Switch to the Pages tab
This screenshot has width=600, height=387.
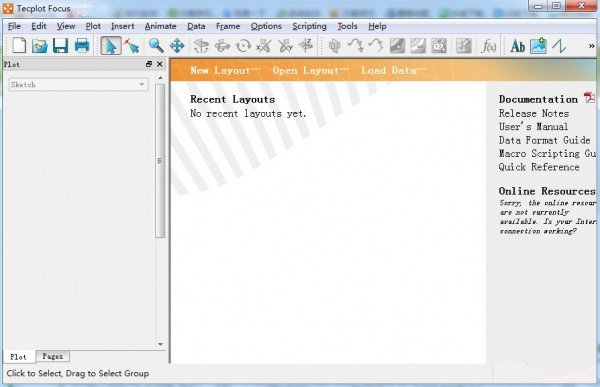point(52,356)
